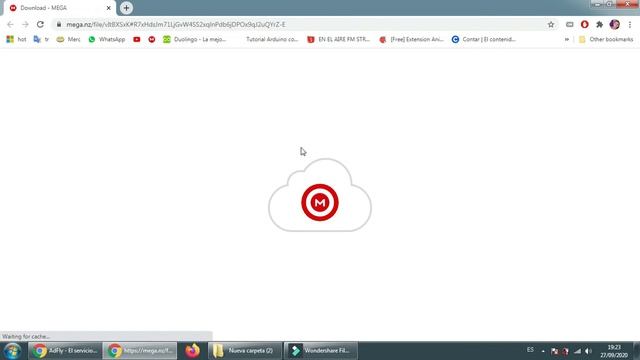640x360 pixels.
Task: Open the red MEGA bookmark icon
Action: tap(152, 39)
